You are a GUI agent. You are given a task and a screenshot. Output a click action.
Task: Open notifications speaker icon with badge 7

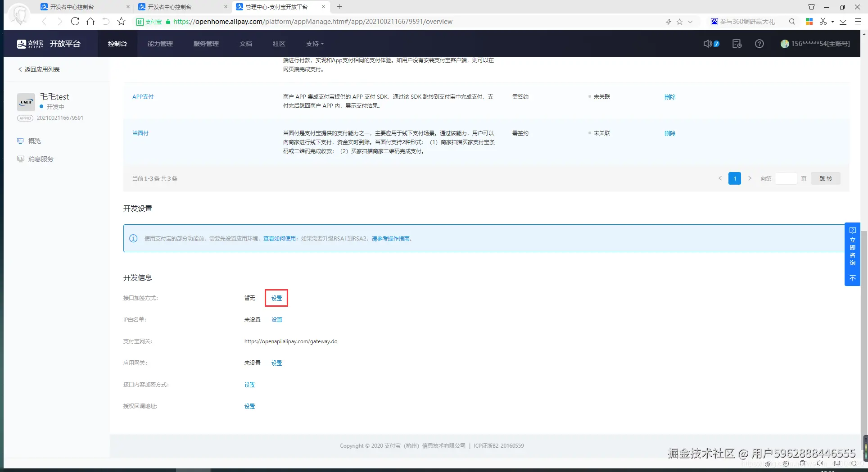click(711, 44)
